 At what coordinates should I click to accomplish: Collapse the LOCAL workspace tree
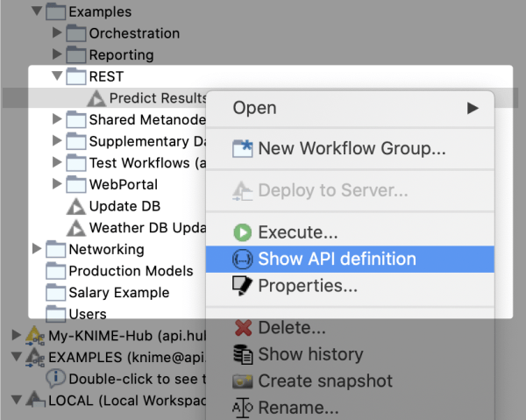[x=17, y=400]
